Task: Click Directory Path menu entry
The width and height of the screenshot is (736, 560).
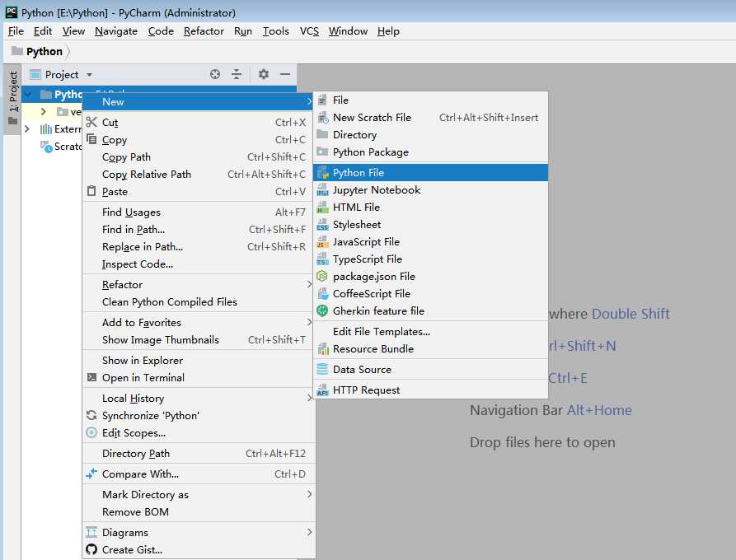Action: (x=198, y=453)
